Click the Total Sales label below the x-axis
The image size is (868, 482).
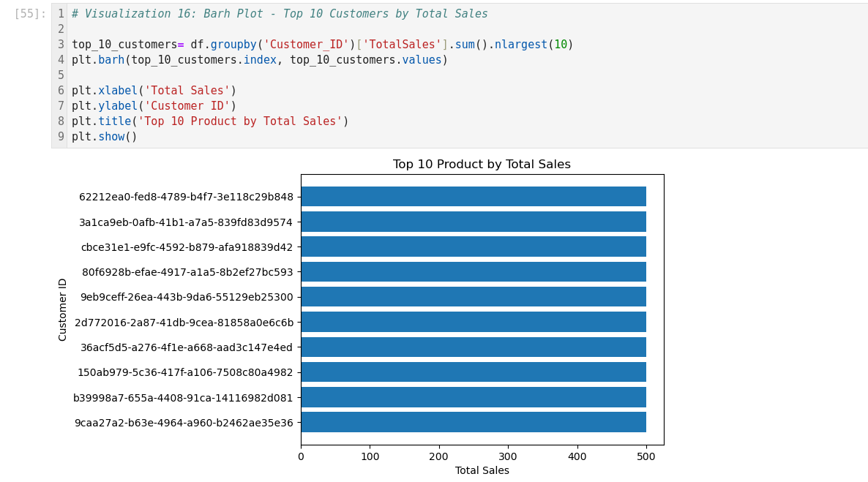[482, 470]
